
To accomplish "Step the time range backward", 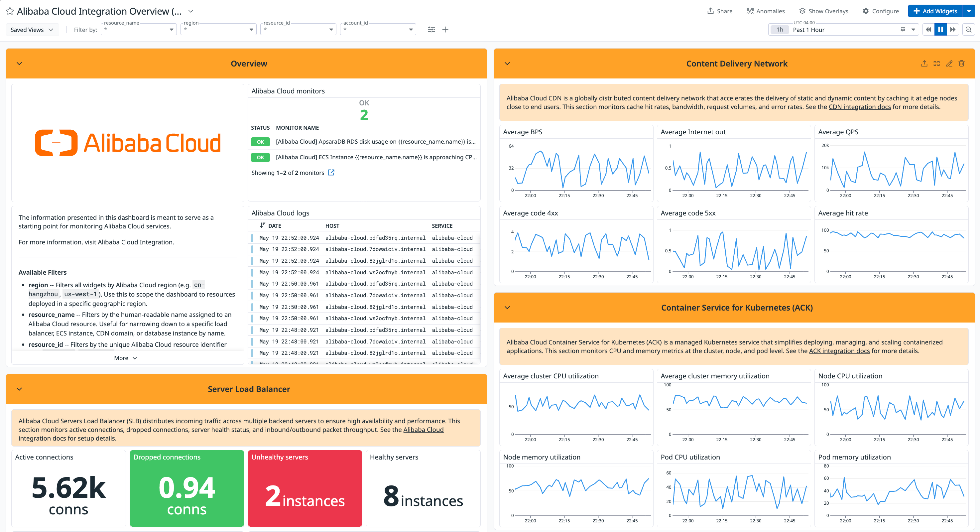I will 929,30.
